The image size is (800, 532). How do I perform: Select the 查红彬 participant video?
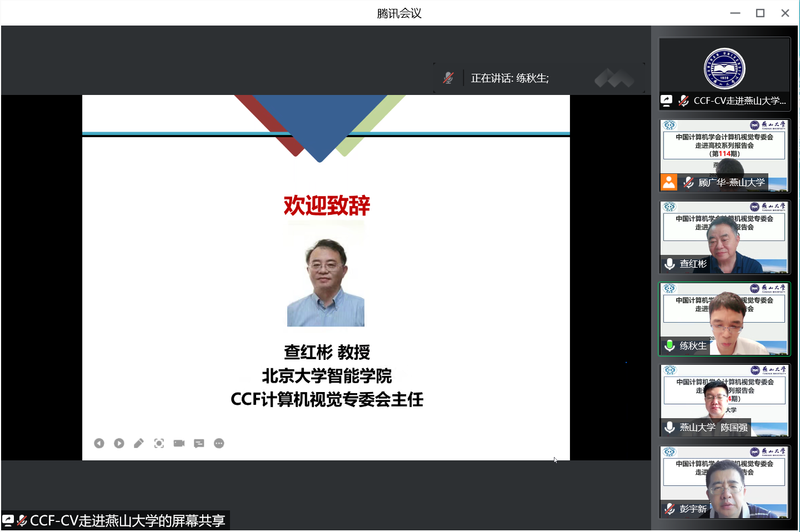[724, 237]
